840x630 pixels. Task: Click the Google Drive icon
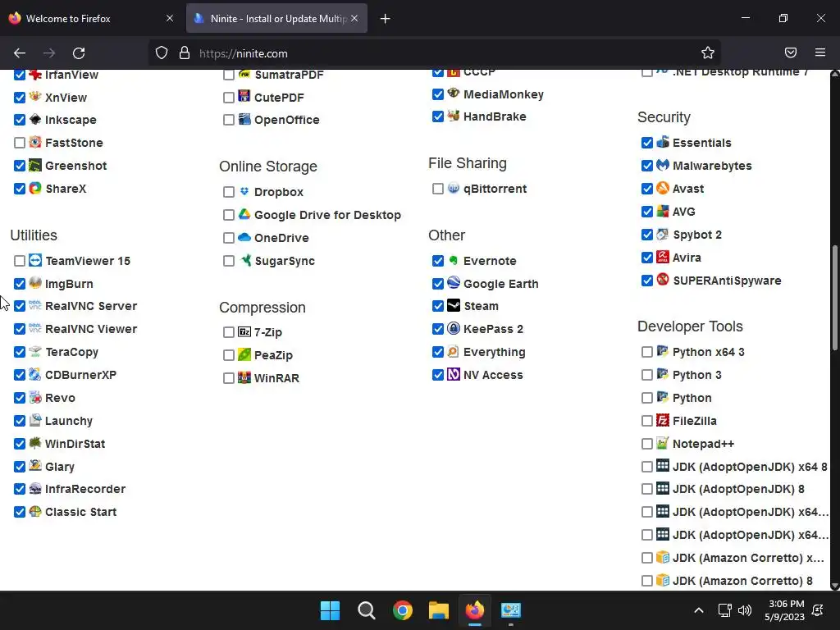click(244, 214)
